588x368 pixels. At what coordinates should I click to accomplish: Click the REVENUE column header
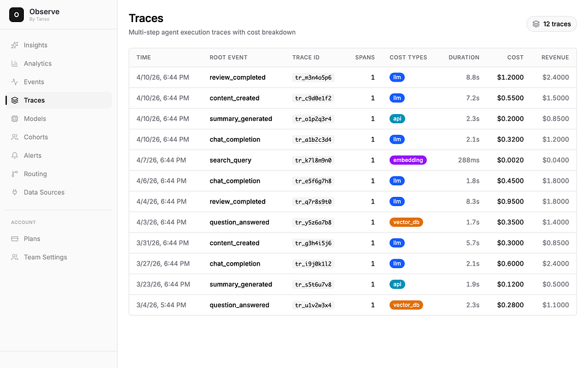555,58
